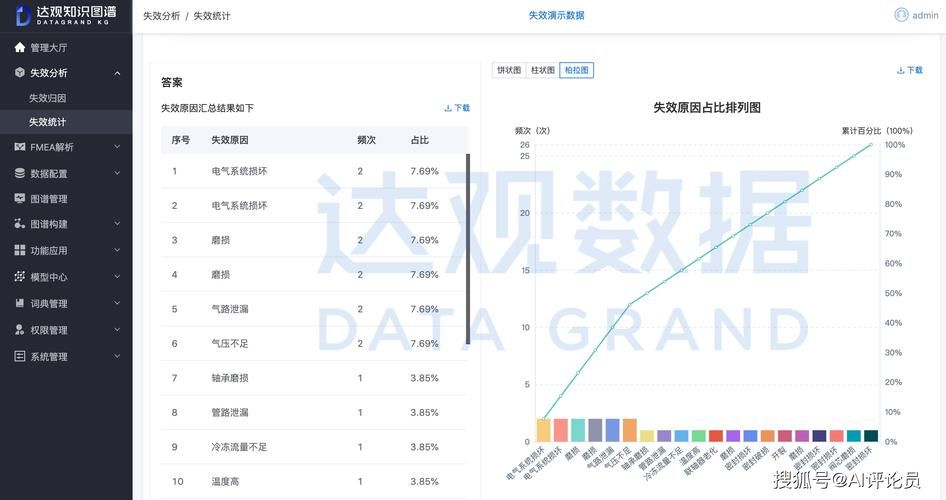The width and height of the screenshot is (946, 500).
Task: Click the admin username label
Action: coord(925,15)
